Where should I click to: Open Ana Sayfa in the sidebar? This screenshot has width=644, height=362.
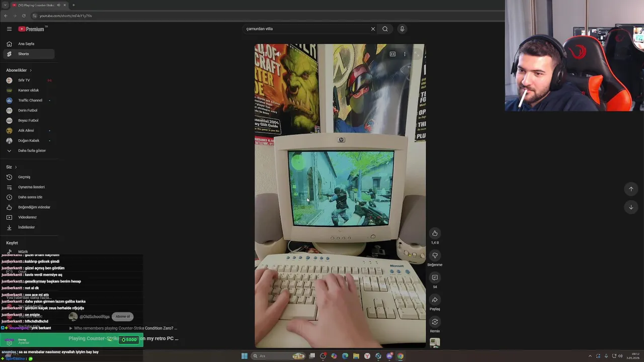[x=28, y=44]
